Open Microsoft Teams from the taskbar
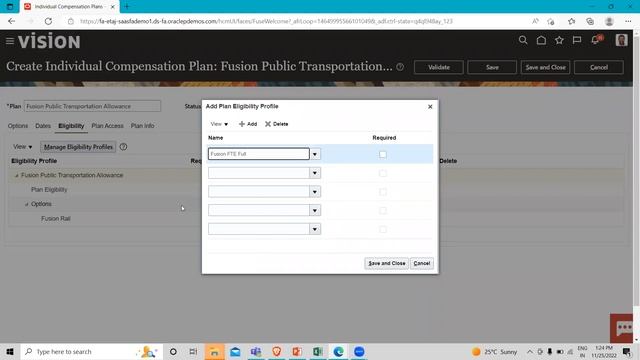Screen dimensions: 640x360 click(x=256, y=351)
